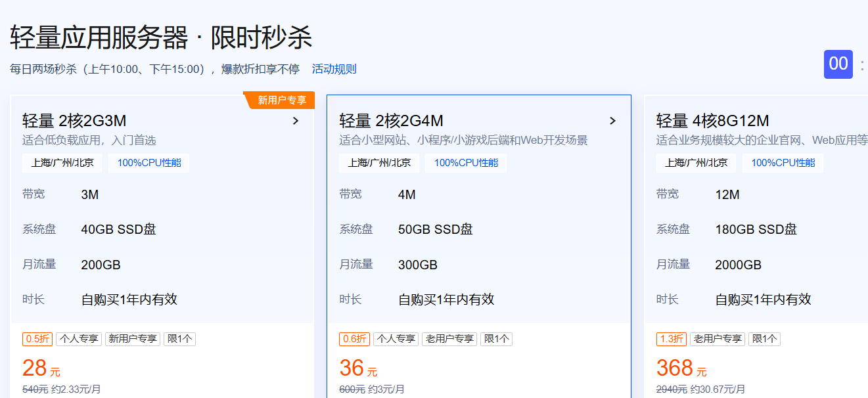Select 100%CPU性能 tag in 4核8G12M card

point(783,163)
